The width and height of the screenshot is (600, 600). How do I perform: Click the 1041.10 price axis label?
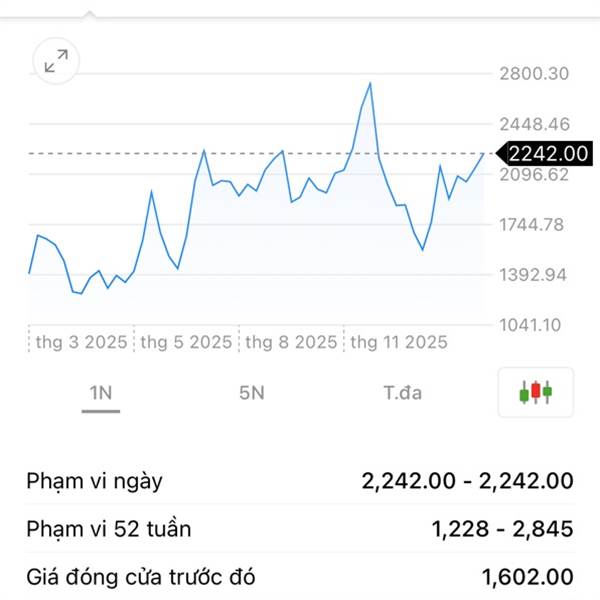(x=533, y=324)
